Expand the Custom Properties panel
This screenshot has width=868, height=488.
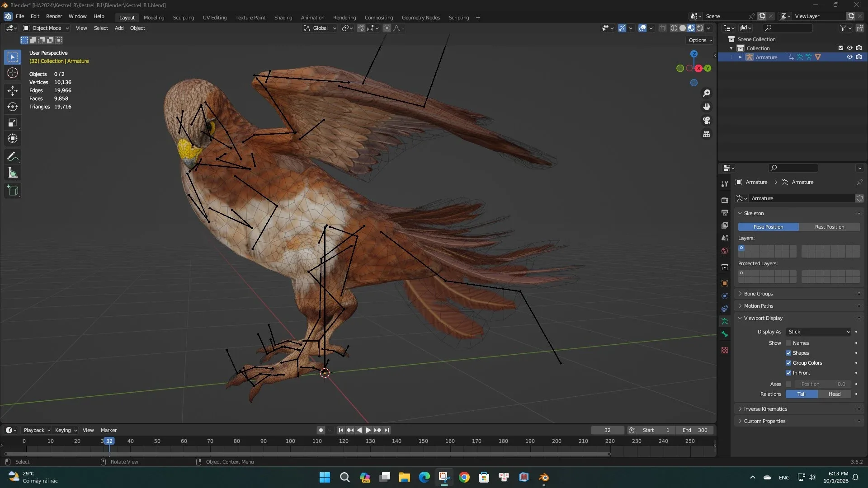[x=764, y=421]
